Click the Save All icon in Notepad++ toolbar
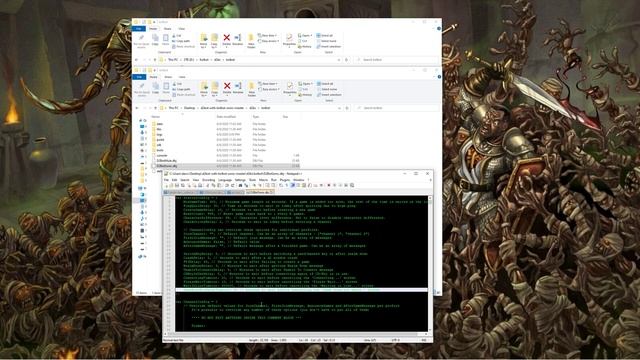The image size is (640, 360). 182,185
